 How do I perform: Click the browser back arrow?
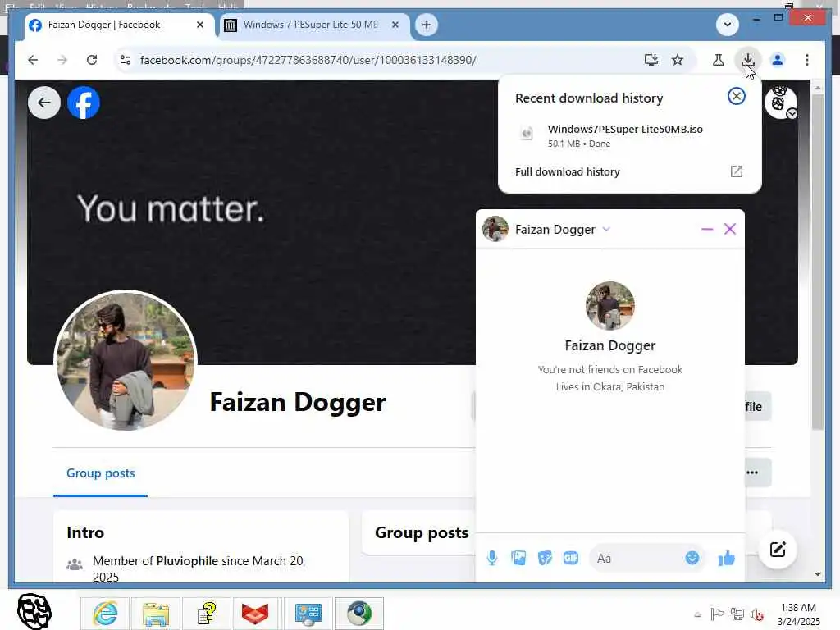(33, 60)
